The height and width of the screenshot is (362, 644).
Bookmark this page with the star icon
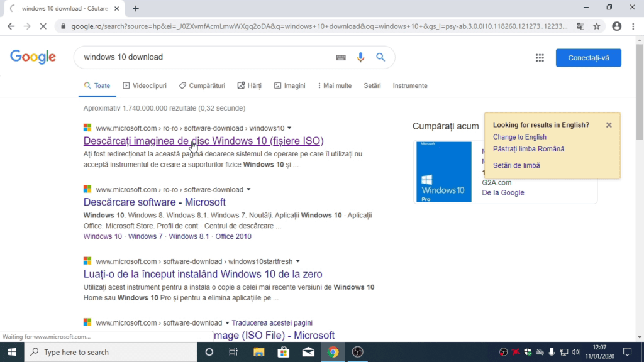point(597,26)
